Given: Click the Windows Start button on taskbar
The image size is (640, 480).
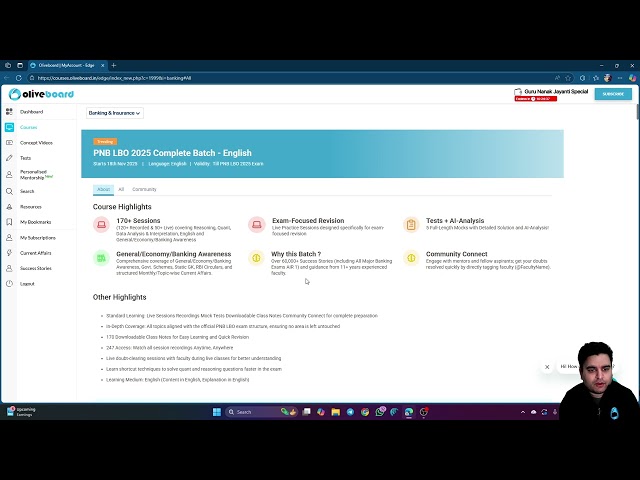Looking at the screenshot, I should click(215, 412).
